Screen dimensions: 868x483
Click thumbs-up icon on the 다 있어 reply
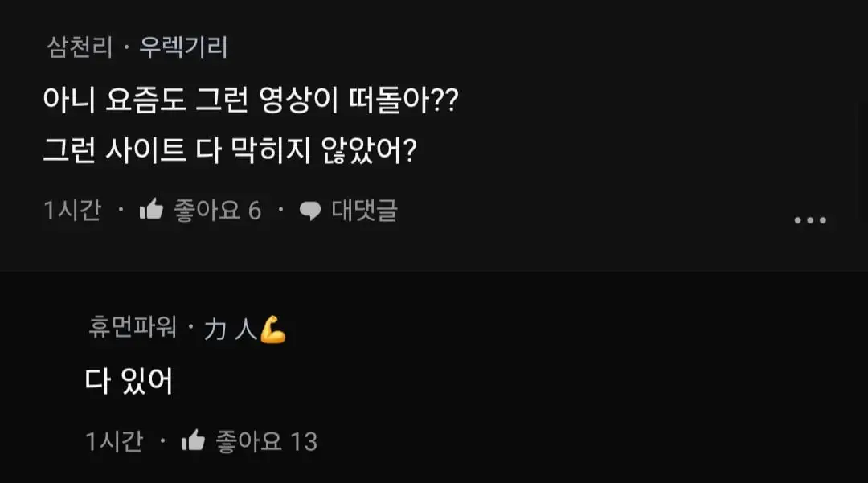pyautogui.click(x=193, y=440)
